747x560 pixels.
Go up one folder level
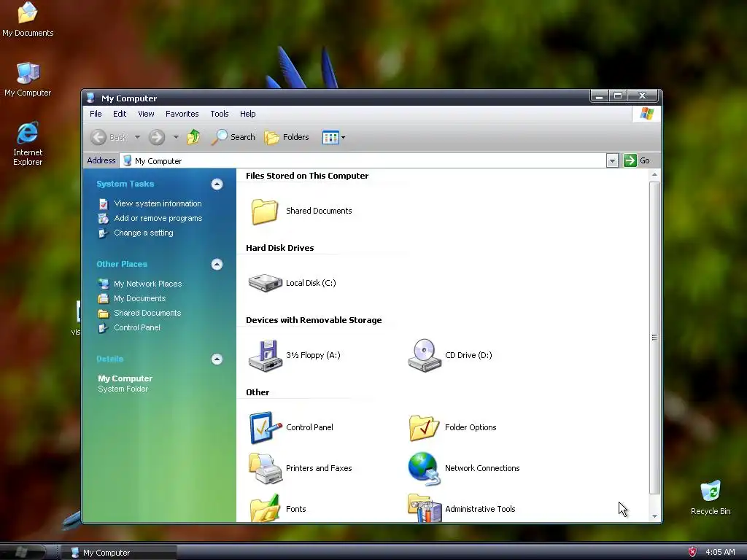click(193, 137)
